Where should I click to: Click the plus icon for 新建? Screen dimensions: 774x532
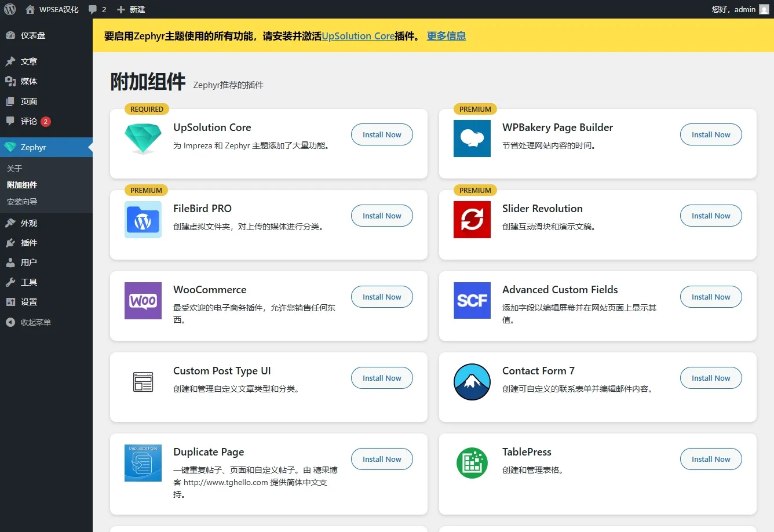pyautogui.click(x=121, y=9)
